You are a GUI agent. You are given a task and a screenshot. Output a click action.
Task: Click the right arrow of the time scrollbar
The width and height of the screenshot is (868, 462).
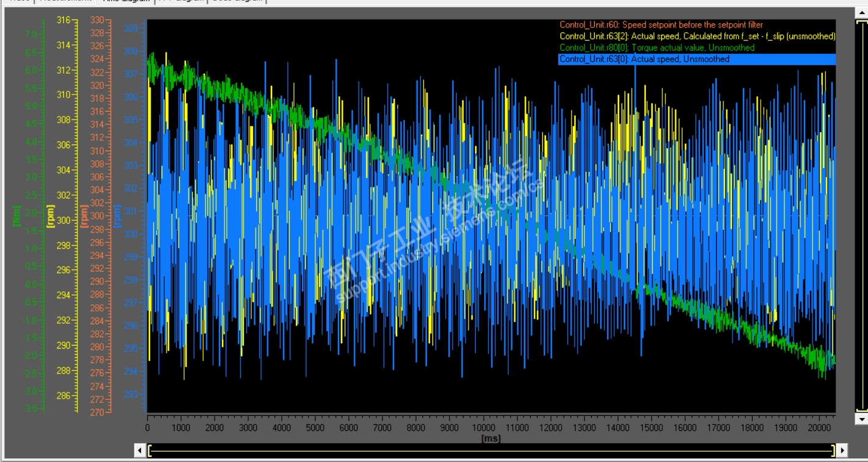842,450
